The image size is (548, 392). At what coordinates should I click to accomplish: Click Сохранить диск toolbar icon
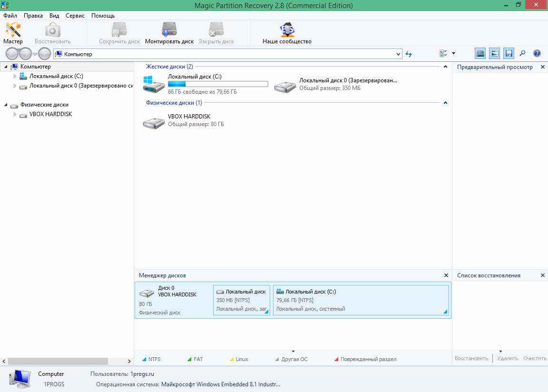[119, 33]
